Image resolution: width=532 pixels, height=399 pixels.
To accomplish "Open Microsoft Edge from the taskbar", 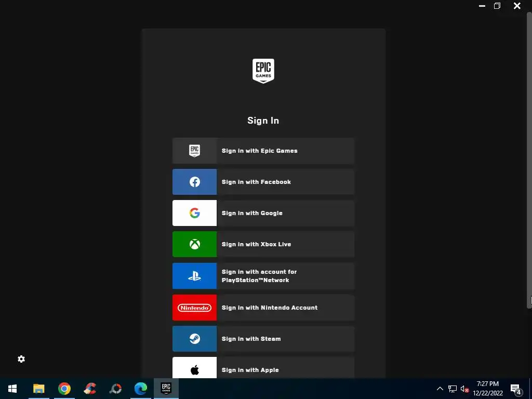I will click(141, 389).
